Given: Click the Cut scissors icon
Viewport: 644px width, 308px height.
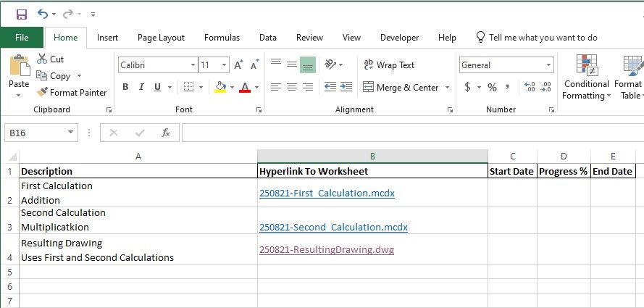Looking at the screenshot, I should point(41,59).
